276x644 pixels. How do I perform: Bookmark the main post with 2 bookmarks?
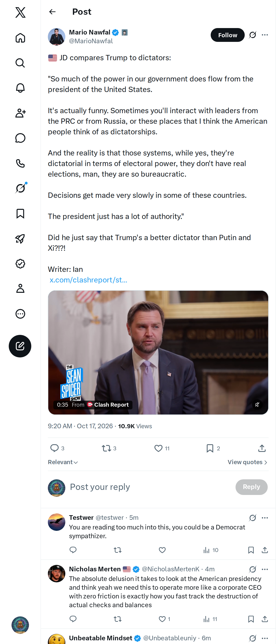pos(210,448)
